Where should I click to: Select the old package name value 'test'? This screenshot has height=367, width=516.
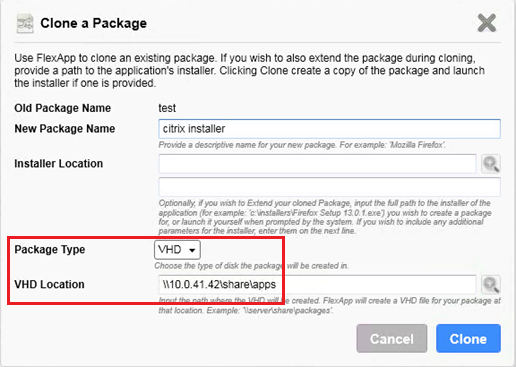(x=167, y=108)
